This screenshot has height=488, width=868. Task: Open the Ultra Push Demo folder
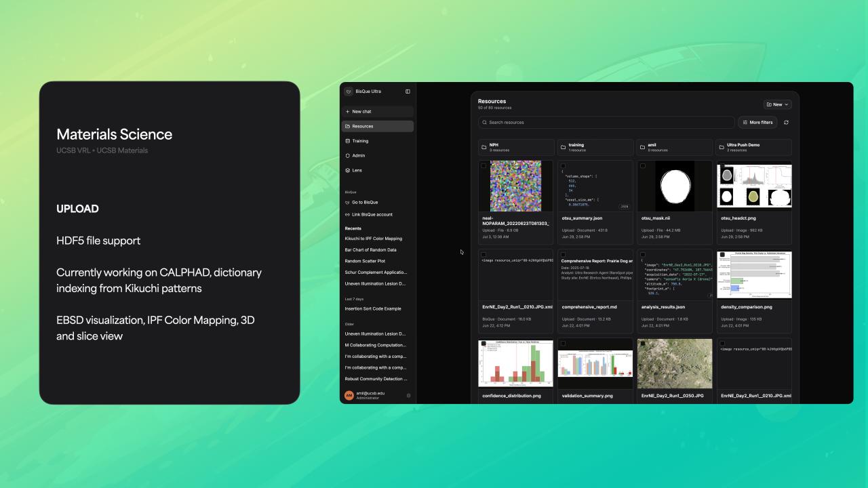(x=754, y=147)
